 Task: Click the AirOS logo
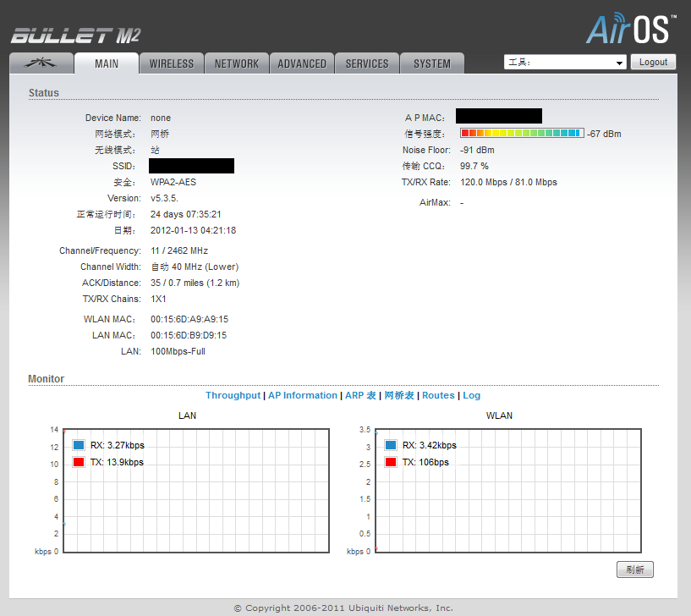[631, 28]
